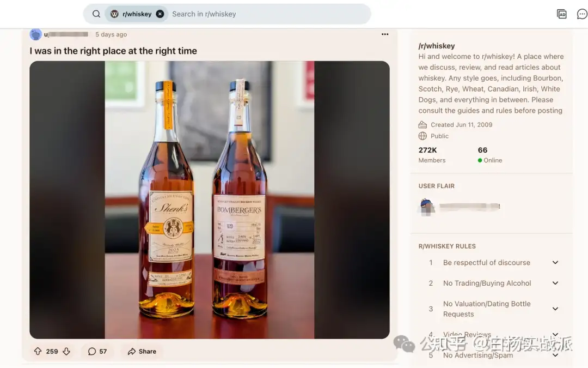
Task: Click Created Jun 11, 2009 text
Action: click(x=461, y=125)
